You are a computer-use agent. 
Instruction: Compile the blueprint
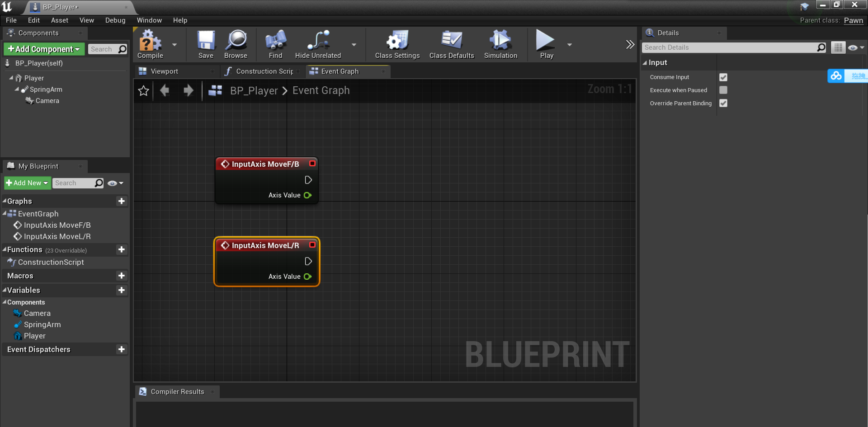[150, 44]
